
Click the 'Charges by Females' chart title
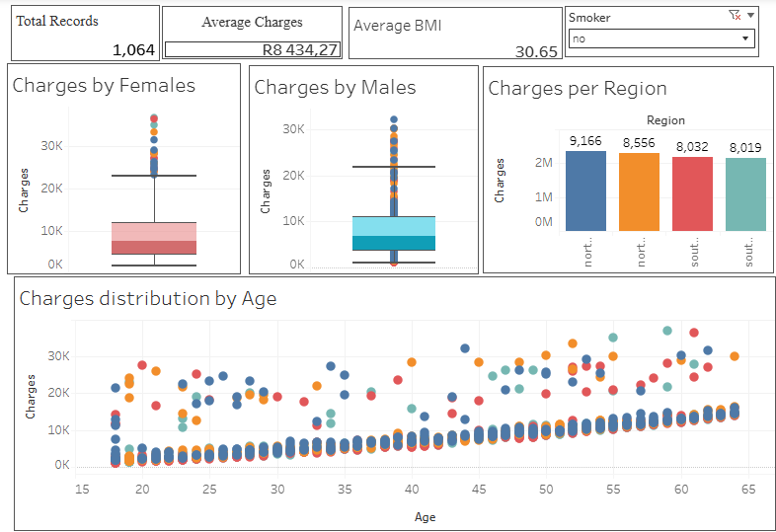point(104,86)
